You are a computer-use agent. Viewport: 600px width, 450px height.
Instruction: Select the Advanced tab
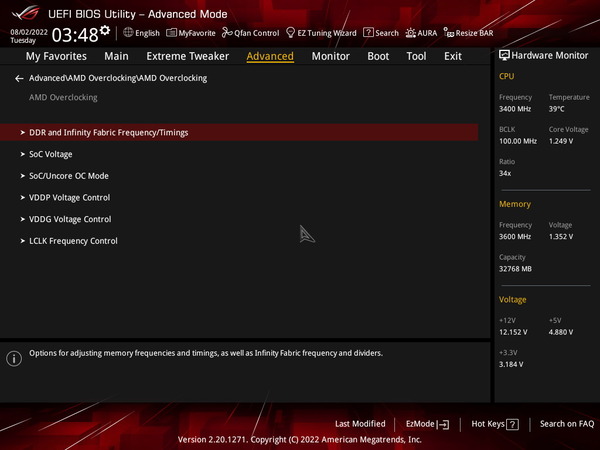click(270, 56)
